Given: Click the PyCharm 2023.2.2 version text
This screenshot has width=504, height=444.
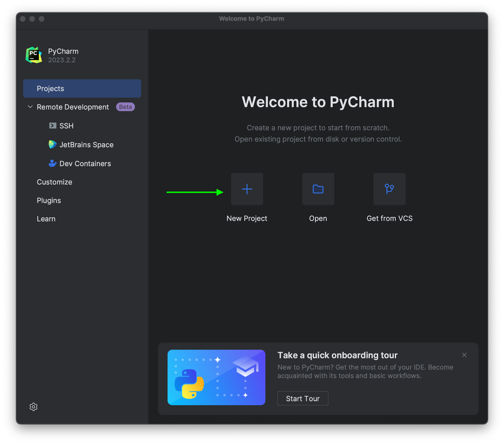Looking at the screenshot, I should point(62,60).
